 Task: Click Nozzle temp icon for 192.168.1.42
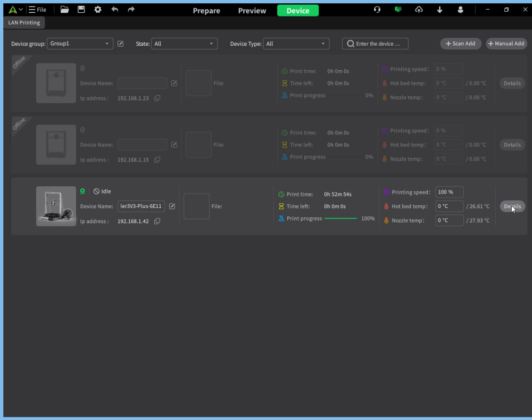tap(386, 220)
